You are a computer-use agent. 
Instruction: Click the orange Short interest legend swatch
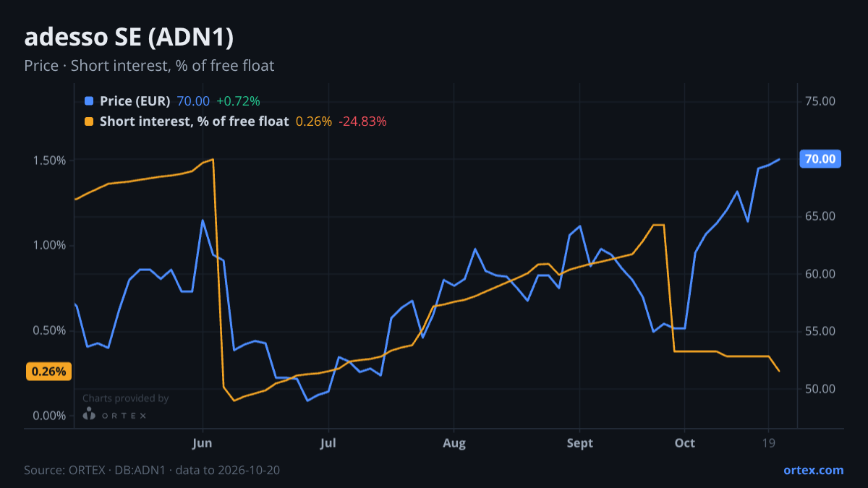(x=89, y=121)
